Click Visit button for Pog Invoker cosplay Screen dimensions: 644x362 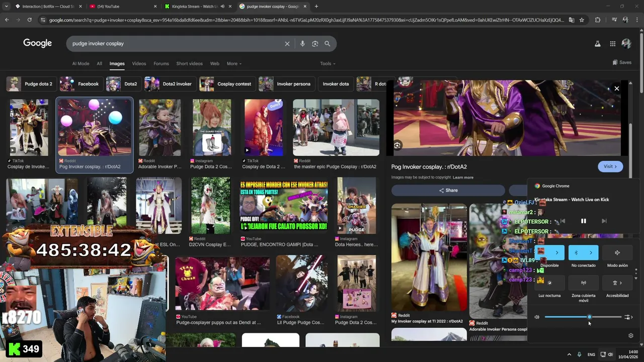610,166
